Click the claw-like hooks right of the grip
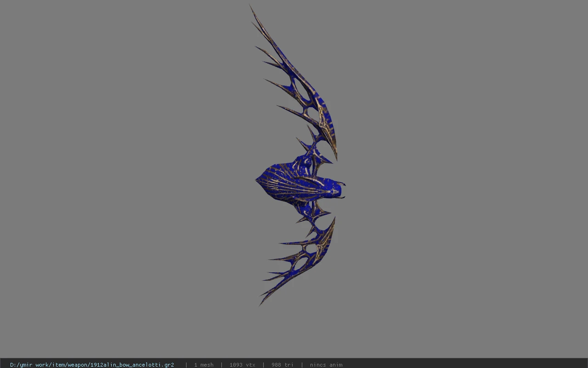The height and width of the screenshot is (368, 588). [x=341, y=190]
